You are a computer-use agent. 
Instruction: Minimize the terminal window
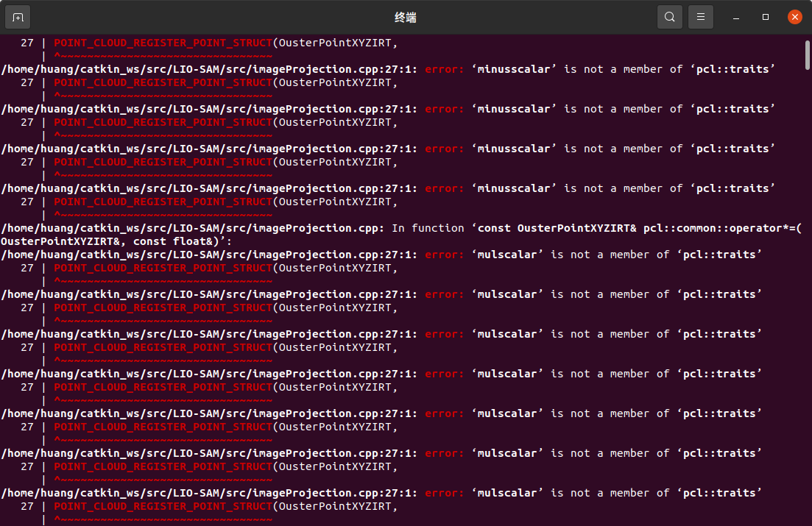(736, 17)
